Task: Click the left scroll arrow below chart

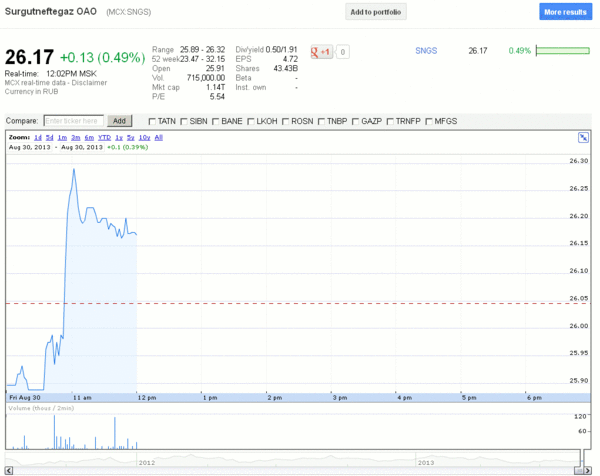Action: [x=9, y=470]
